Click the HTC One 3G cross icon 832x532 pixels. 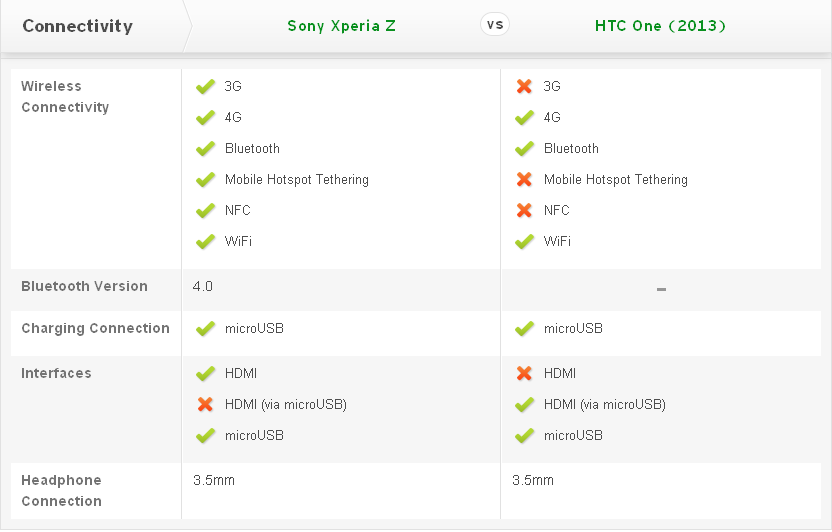524,87
